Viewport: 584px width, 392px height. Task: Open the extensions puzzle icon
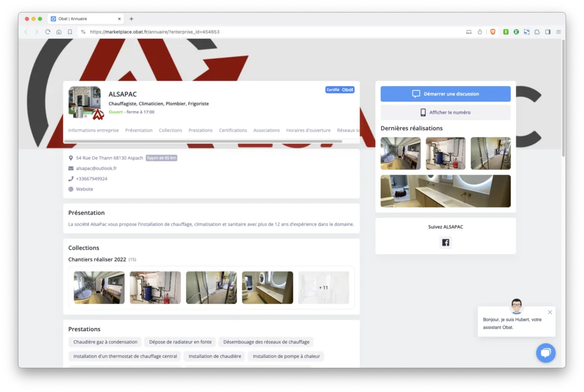pos(537,32)
